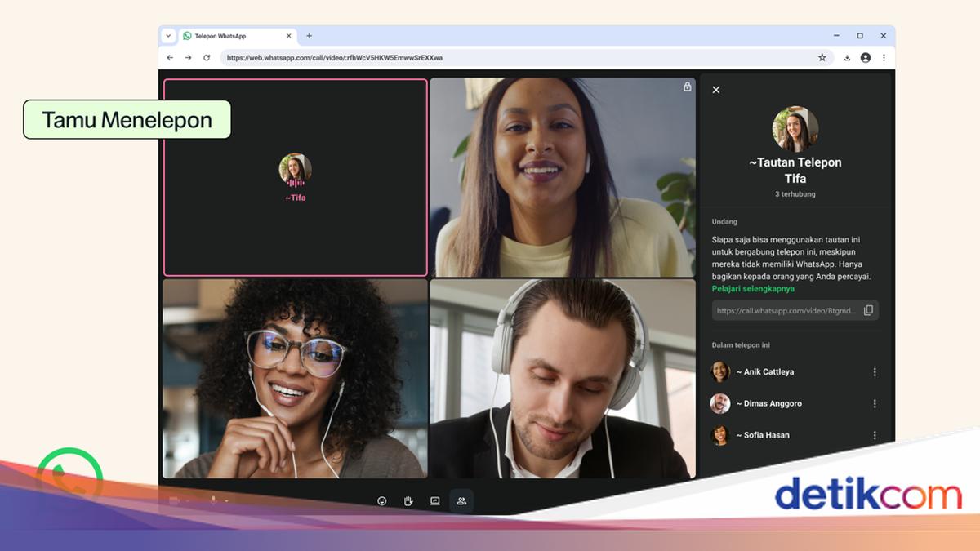This screenshot has width=980, height=551.
Task: Open options for Sofia Hasan
Action: click(x=875, y=435)
